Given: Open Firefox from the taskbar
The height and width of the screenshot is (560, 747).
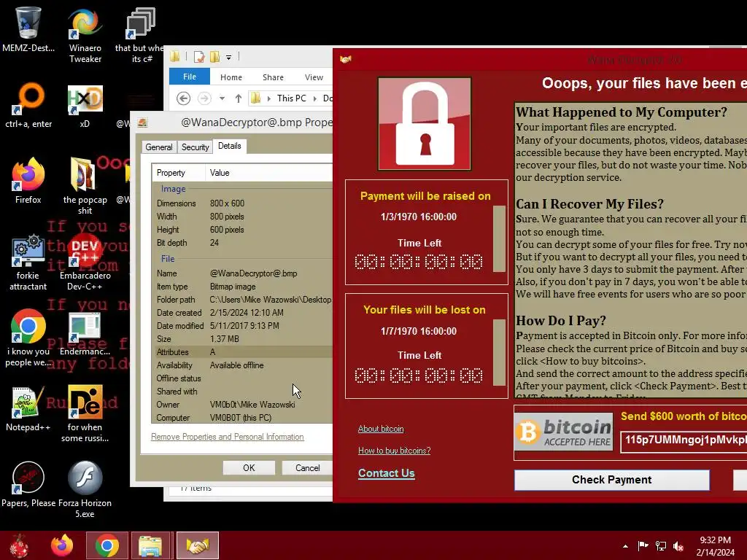Looking at the screenshot, I should click(62, 545).
